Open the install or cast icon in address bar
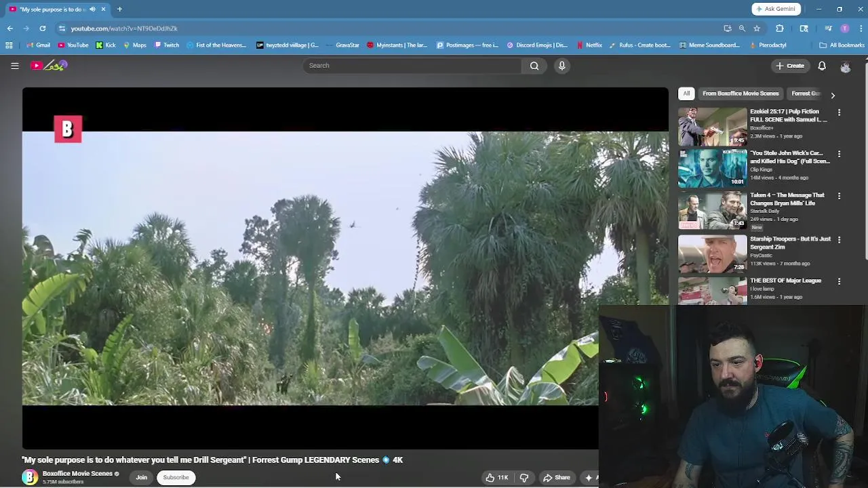 click(728, 28)
